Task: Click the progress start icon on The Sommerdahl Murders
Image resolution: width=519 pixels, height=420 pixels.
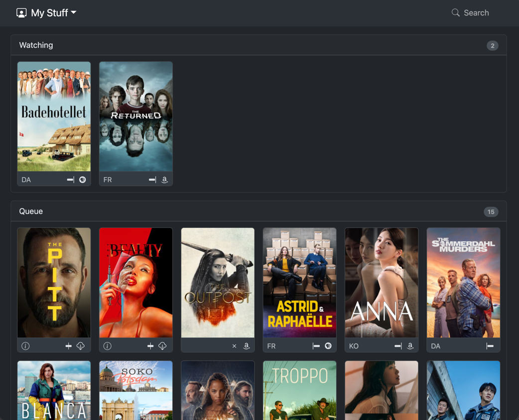Action: 490,346
